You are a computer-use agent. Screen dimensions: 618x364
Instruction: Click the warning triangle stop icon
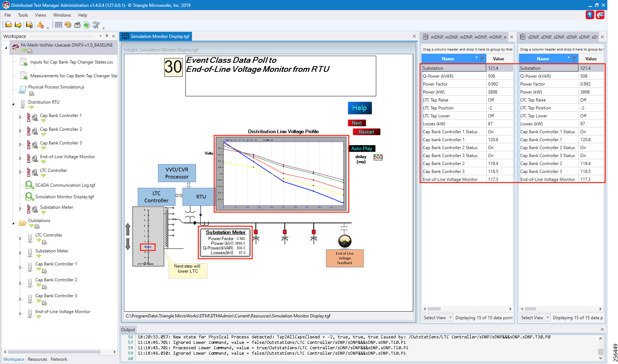point(40,25)
